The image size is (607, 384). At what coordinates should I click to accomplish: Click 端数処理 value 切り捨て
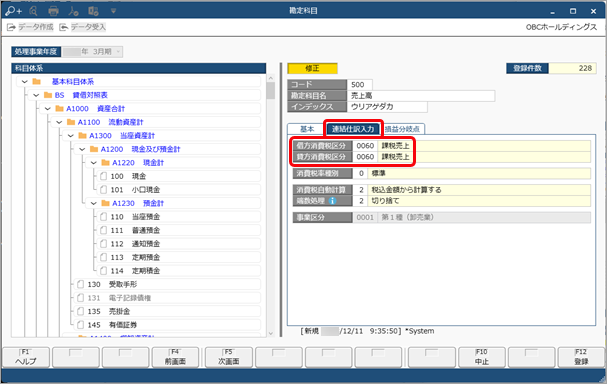(479, 201)
